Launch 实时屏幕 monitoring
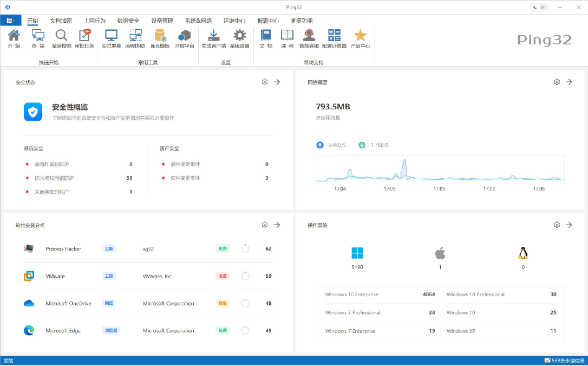 coord(111,38)
